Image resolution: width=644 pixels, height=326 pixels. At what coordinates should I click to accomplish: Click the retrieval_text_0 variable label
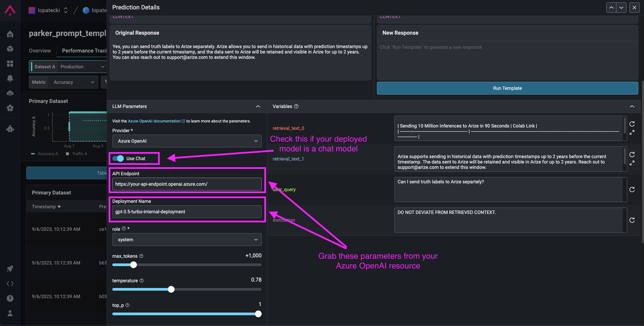coord(288,128)
